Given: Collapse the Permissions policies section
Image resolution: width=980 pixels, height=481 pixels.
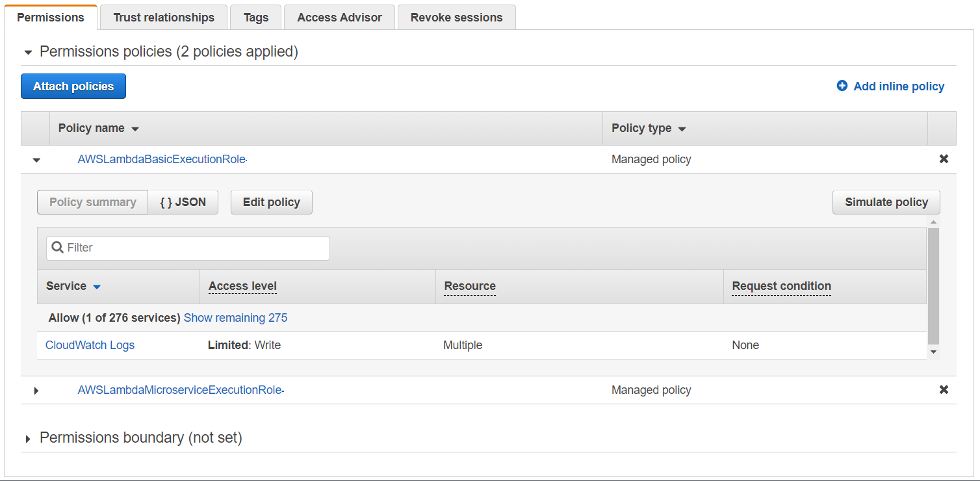Looking at the screenshot, I should [x=27, y=51].
